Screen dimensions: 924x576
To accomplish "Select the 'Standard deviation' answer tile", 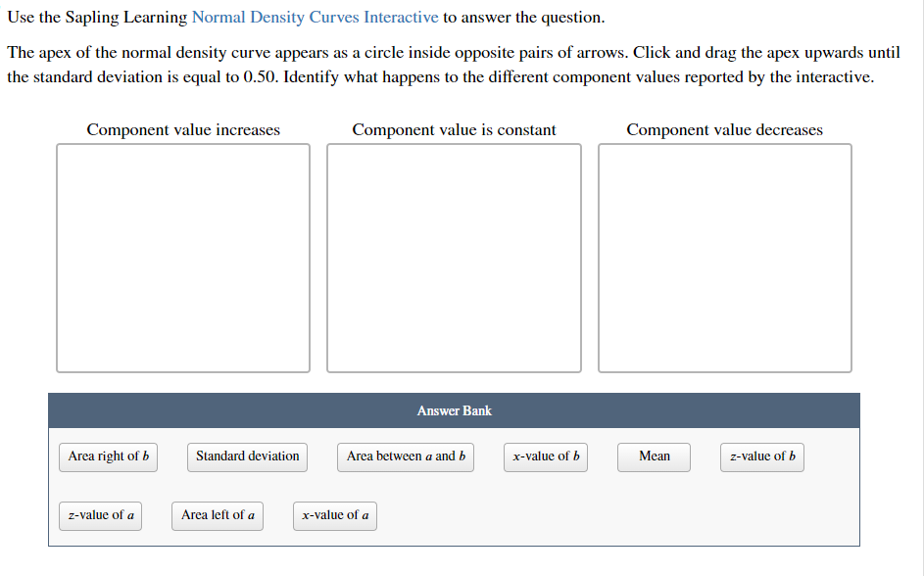I will point(247,456).
